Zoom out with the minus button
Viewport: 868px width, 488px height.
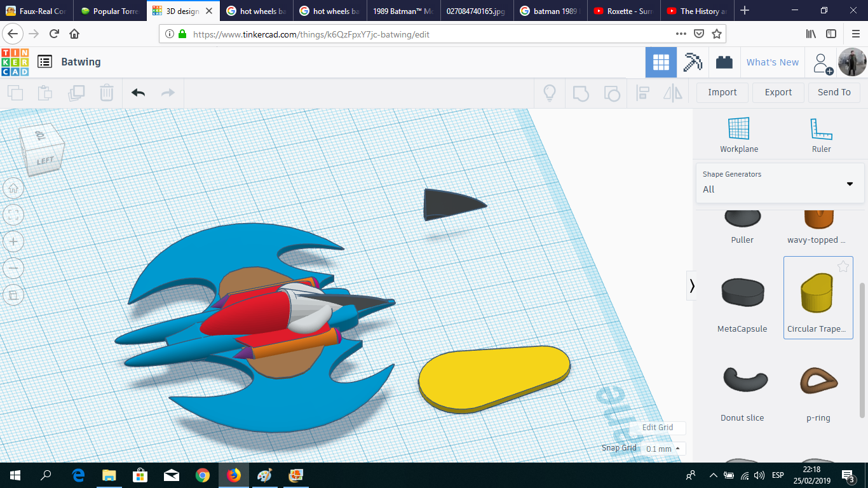13,268
